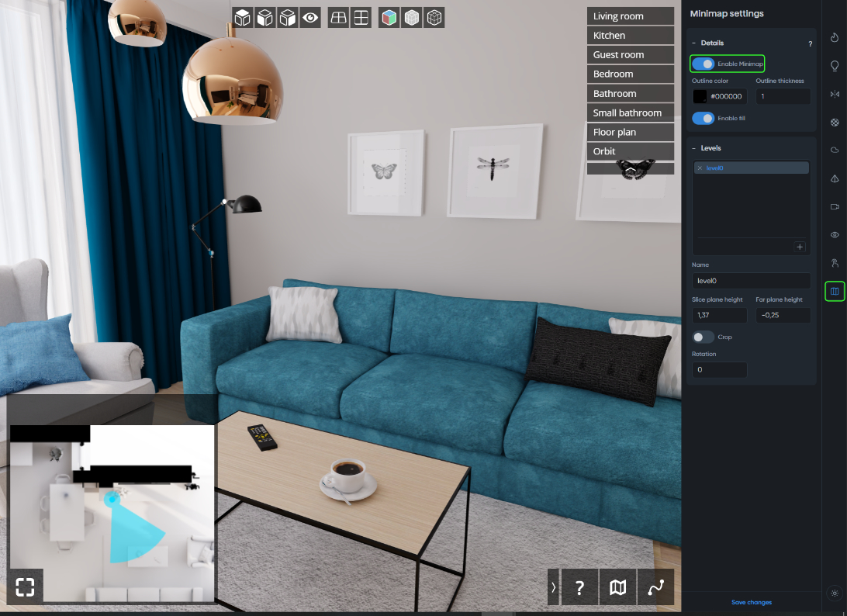Click the lightbulb icon in right sidebar
Image resolution: width=847 pixels, height=616 pixels.
tap(835, 66)
